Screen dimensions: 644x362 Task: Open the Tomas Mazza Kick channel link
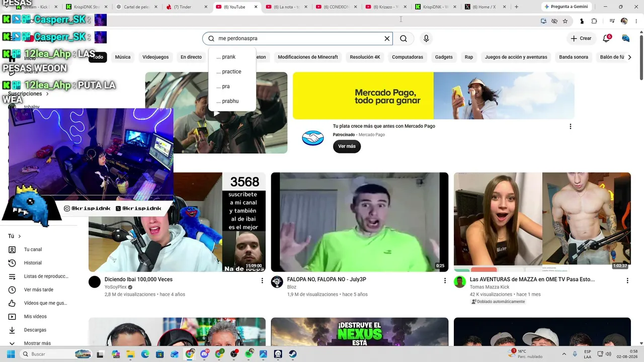click(x=490, y=287)
